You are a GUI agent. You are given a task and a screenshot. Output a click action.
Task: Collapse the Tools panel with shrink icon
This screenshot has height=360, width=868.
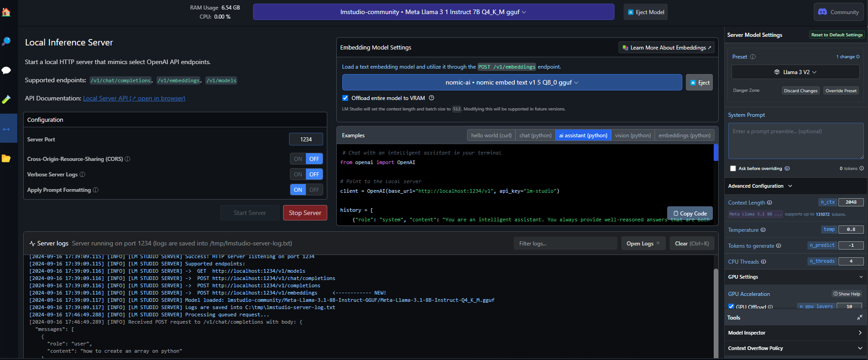click(x=860, y=318)
